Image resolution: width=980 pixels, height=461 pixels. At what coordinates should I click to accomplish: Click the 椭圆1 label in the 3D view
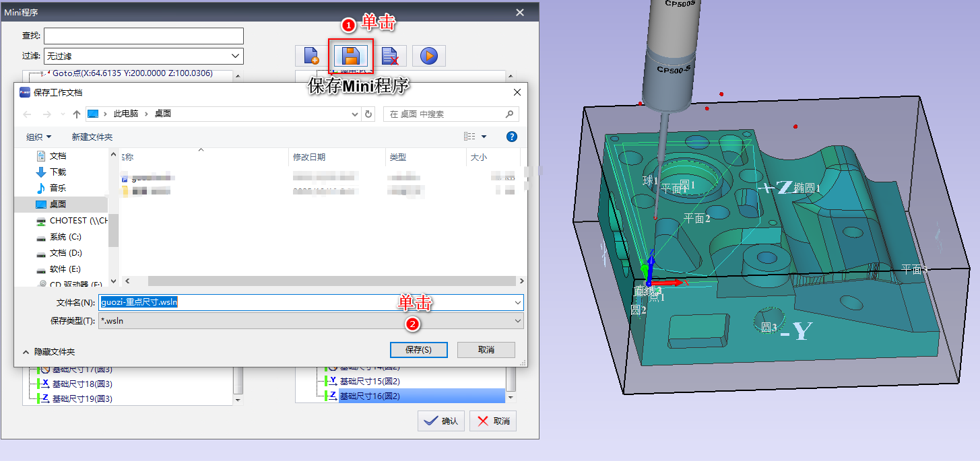click(807, 188)
